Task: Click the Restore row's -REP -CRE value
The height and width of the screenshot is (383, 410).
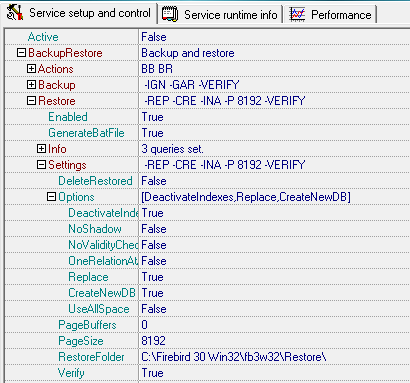Action: (225, 101)
